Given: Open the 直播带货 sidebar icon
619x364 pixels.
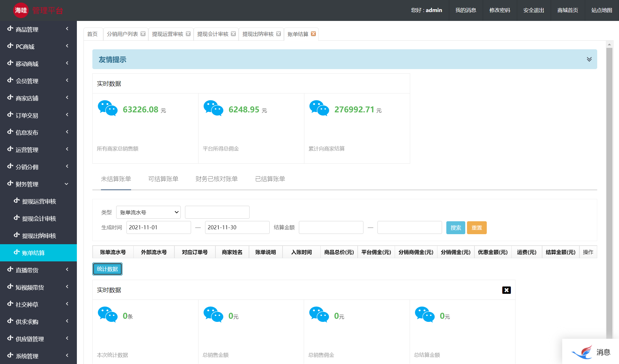Looking at the screenshot, I should 10,270.
